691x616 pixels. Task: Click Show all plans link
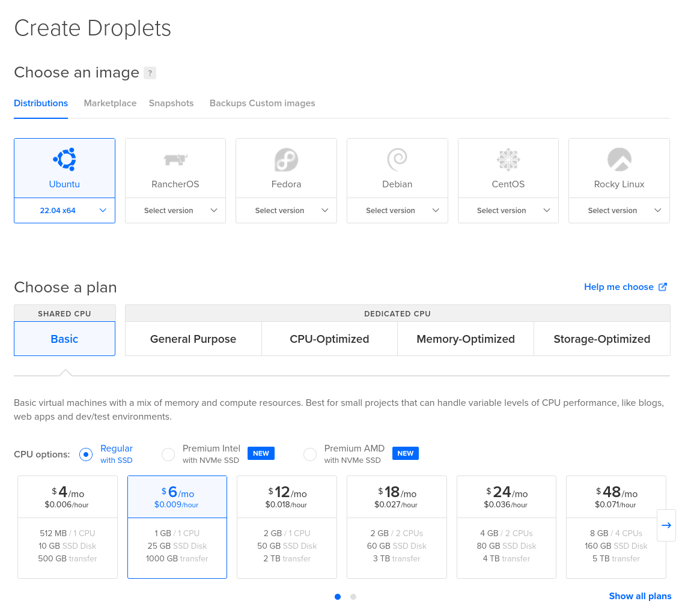click(640, 596)
